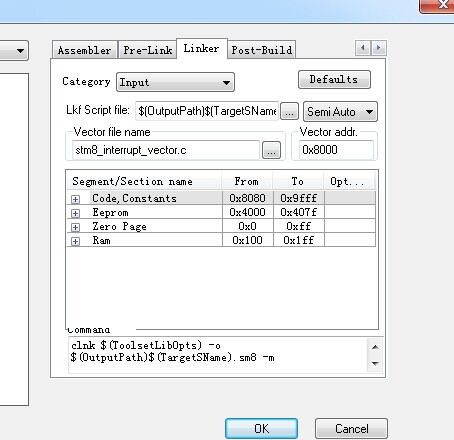Screen dimensions: 454x440
Task: Open the Pre-Link tab
Action: (x=148, y=50)
